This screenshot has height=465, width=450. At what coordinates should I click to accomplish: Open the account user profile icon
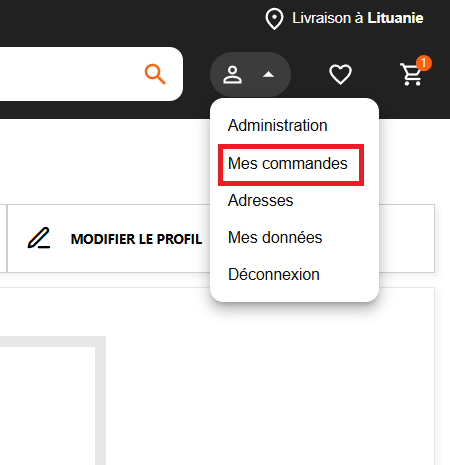(x=232, y=75)
